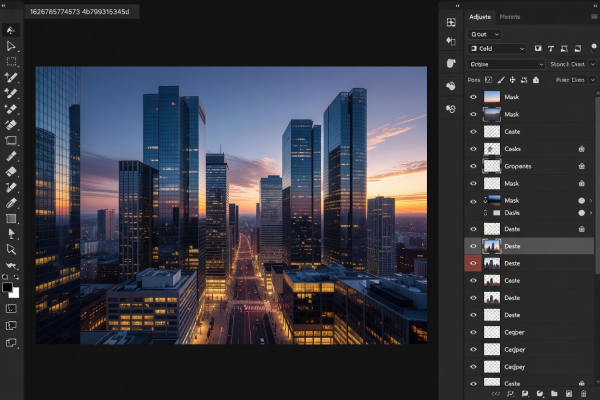Open the circles cluster panel icon
This screenshot has height=400, width=600.
(x=451, y=109)
